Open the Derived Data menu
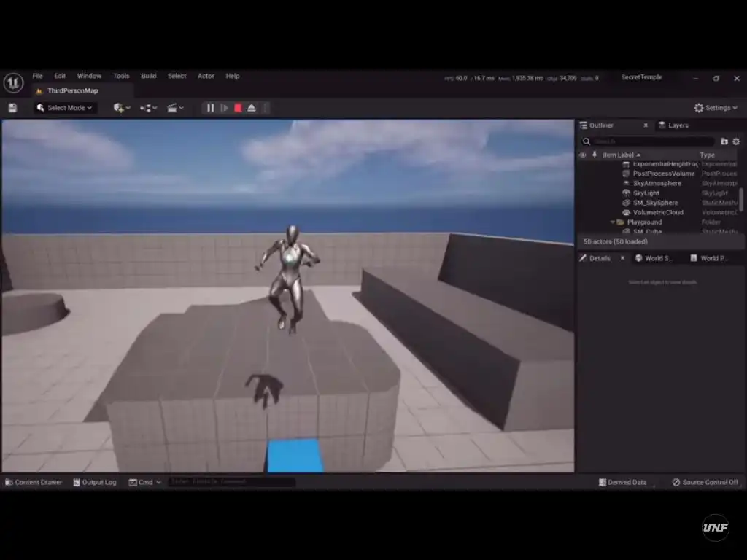Screen dimensions: 747x560 pyautogui.click(x=623, y=483)
